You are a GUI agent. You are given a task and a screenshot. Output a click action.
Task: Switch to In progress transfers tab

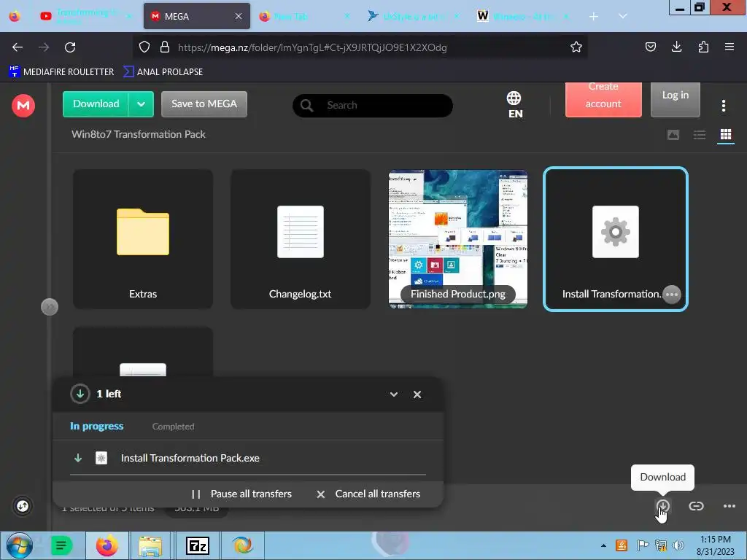point(97,426)
